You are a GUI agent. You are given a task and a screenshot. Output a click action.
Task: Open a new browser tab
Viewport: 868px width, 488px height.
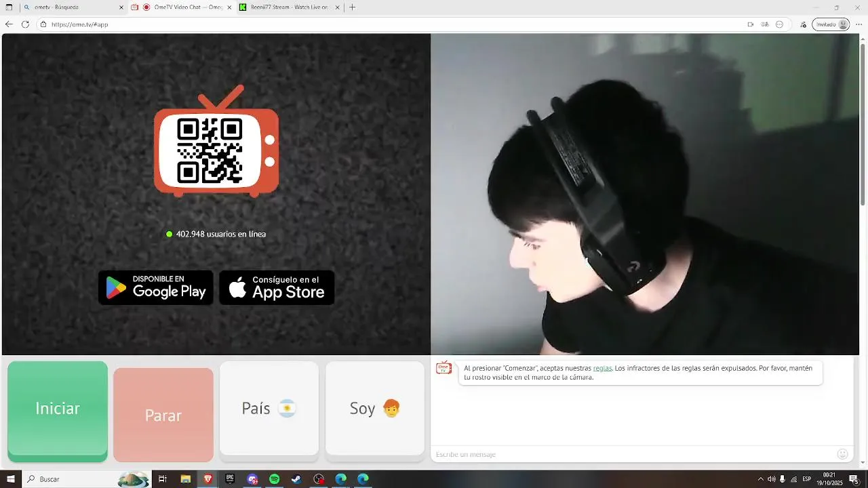pos(353,7)
